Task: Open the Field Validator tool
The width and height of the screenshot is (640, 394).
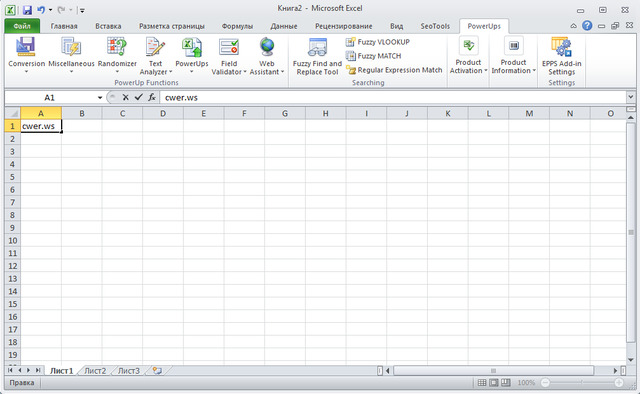Action: pos(229,56)
